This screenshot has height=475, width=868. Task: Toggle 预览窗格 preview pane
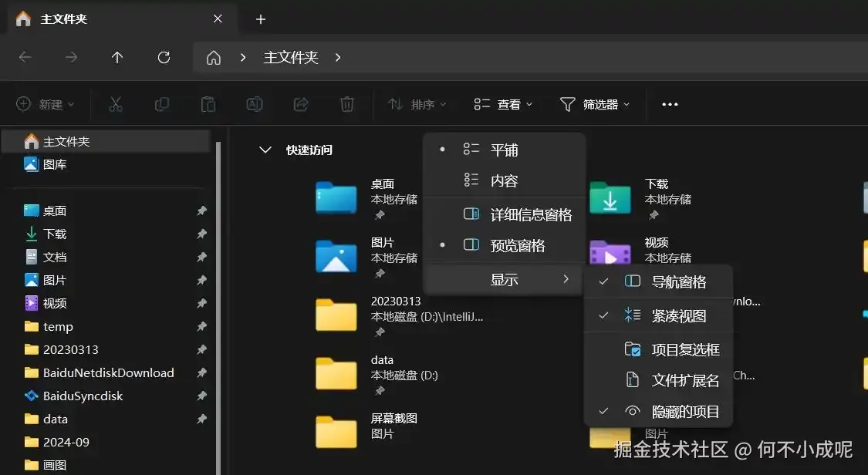tap(505, 245)
